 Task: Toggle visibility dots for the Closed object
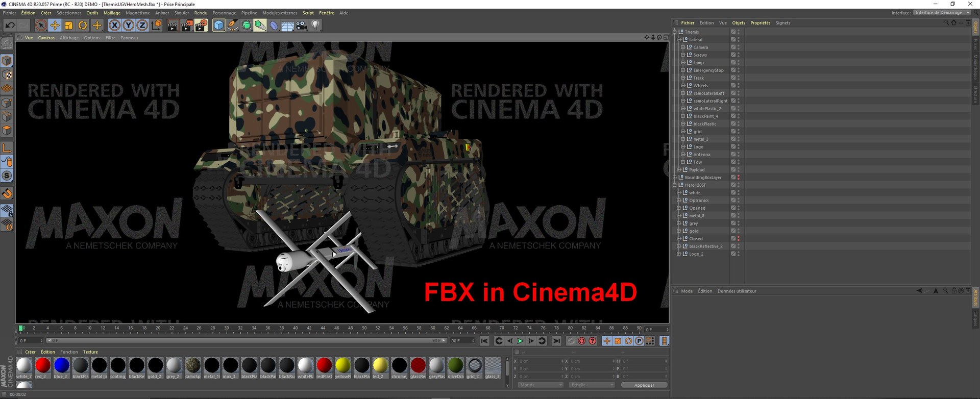[739, 238]
